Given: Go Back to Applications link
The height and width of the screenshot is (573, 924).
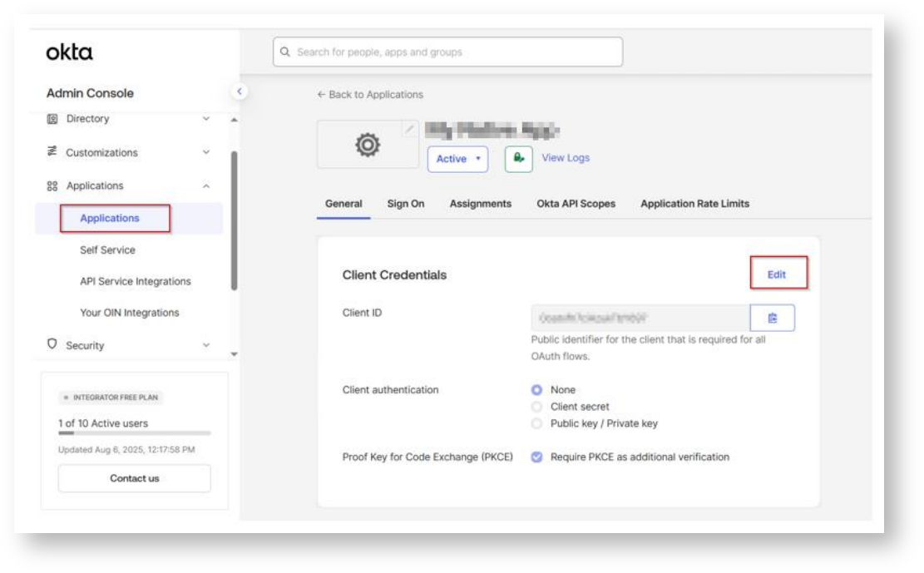Looking at the screenshot, I should [370, 95].
